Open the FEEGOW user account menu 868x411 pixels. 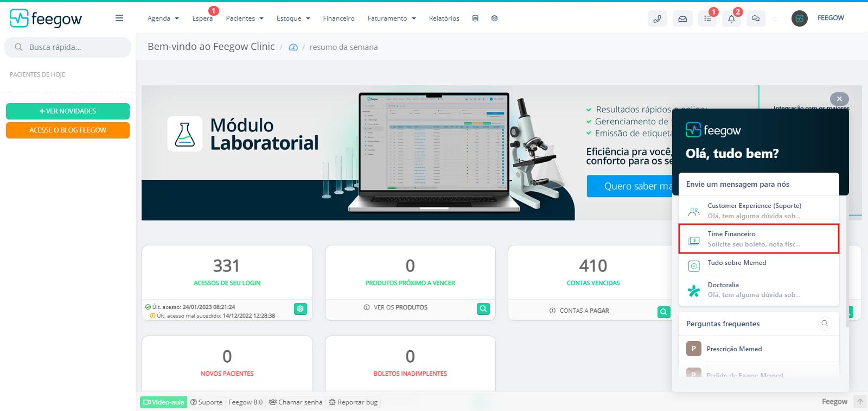point(831,18)
